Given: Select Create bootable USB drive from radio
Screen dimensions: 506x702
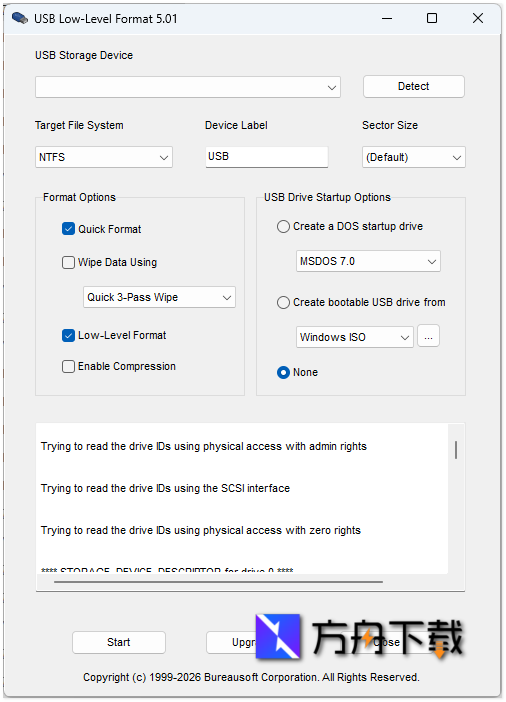Looking at the screenshot, I should (x=283, y=303).
